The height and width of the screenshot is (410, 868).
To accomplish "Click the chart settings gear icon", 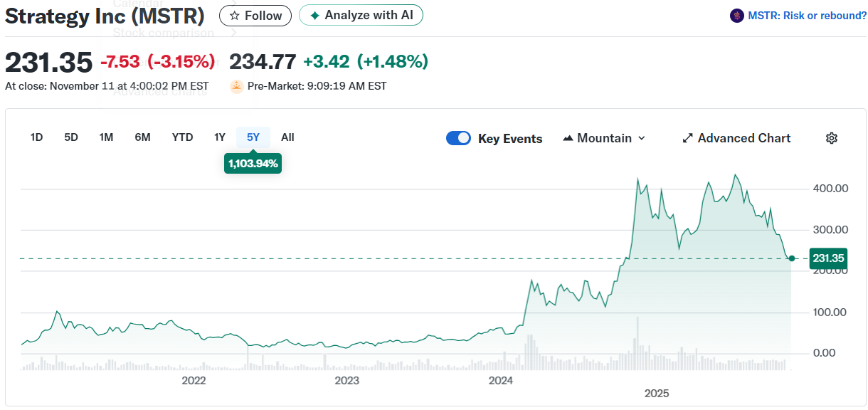I will tap(831, 138).
